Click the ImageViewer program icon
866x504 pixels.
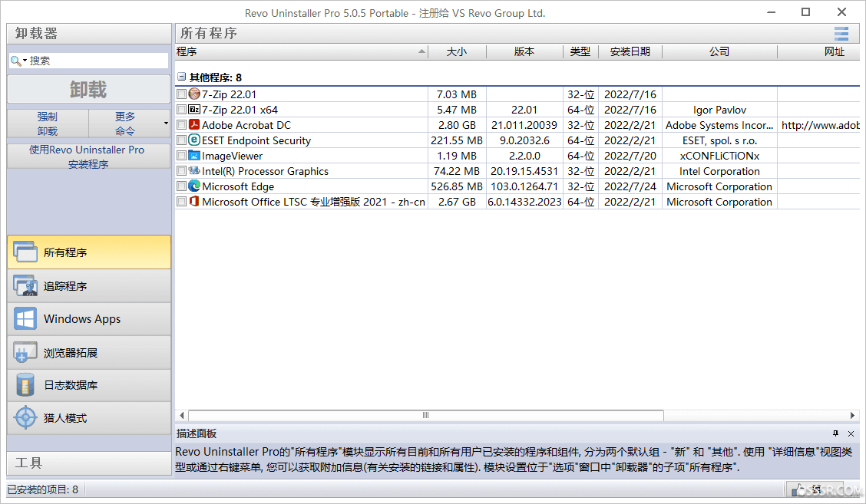[x=194, y=156]
